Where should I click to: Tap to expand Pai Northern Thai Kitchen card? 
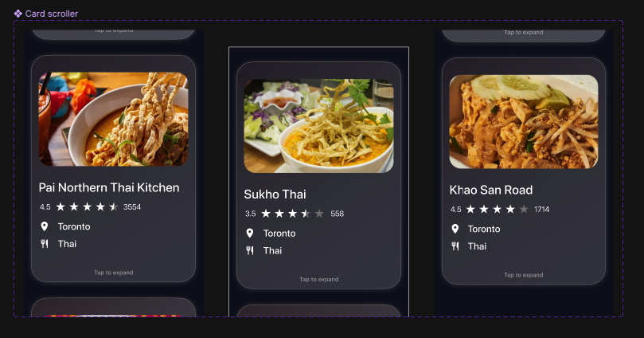113,273
